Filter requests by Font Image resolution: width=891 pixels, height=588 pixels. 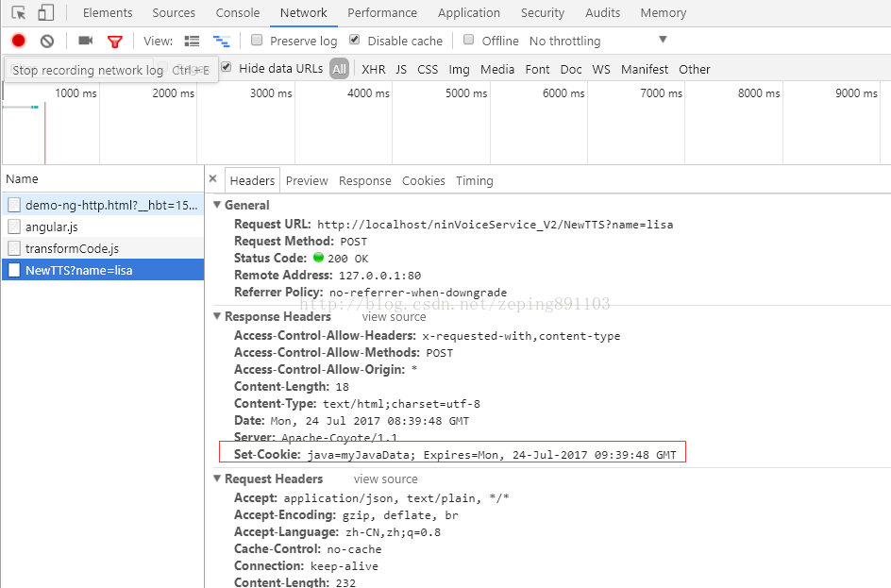[x=537, y=69]
